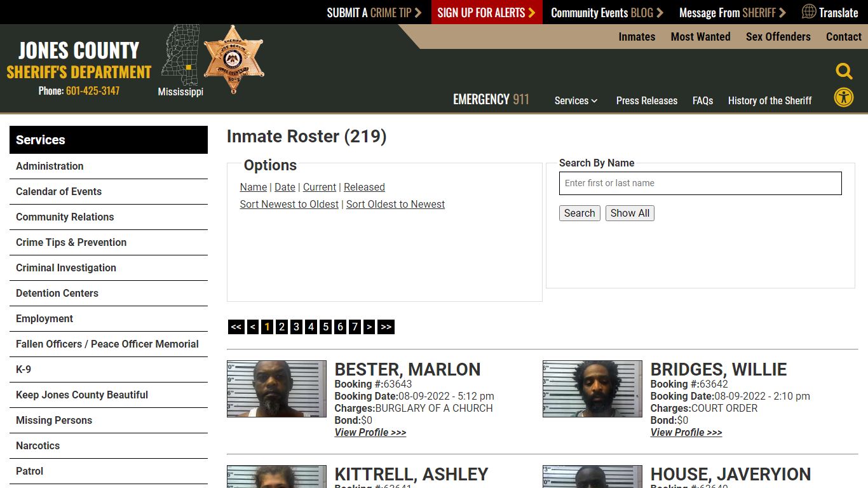
Task: Sort inmate roster by Date
Action: tap(285, 187)
